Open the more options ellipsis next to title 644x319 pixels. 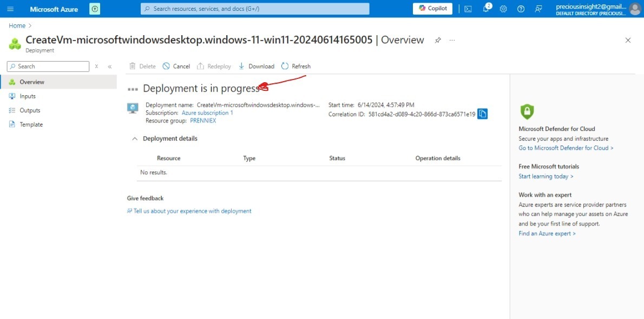[452, 40]
